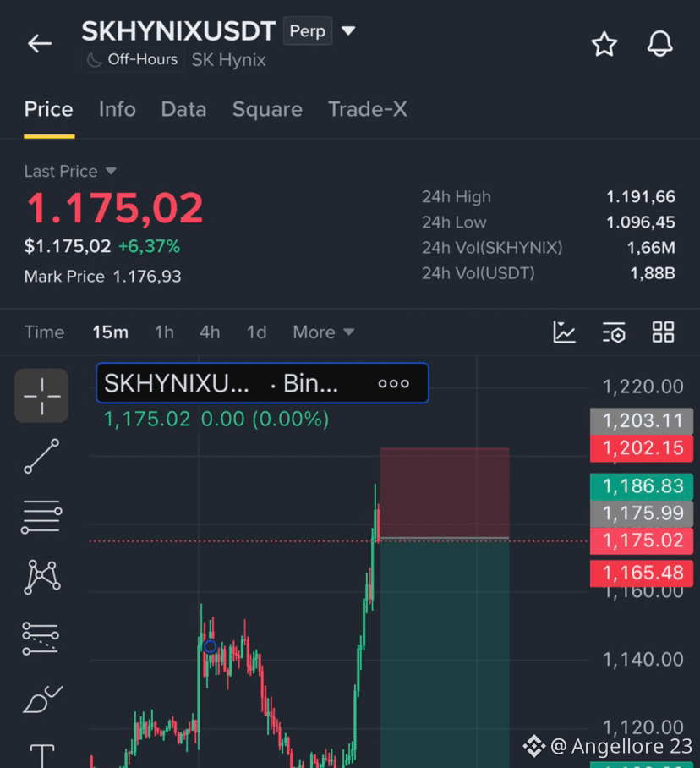Image resolution: width=700 pixels, height=768 pixels.
Task: Select the XABCD pattern tool
Action: [x=41, y=577]
